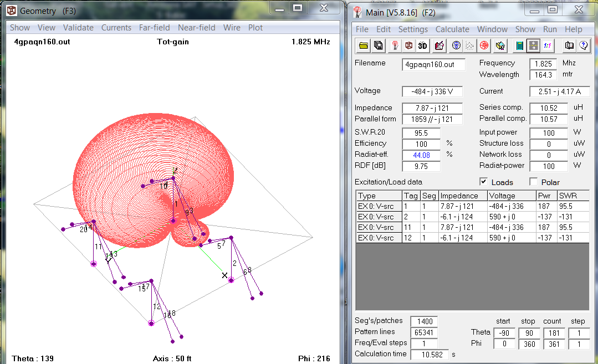Screen dimensions: 598x364
Task: Select the EX 0: V-src row with Tag 12
Action: [x=473, y=238]
